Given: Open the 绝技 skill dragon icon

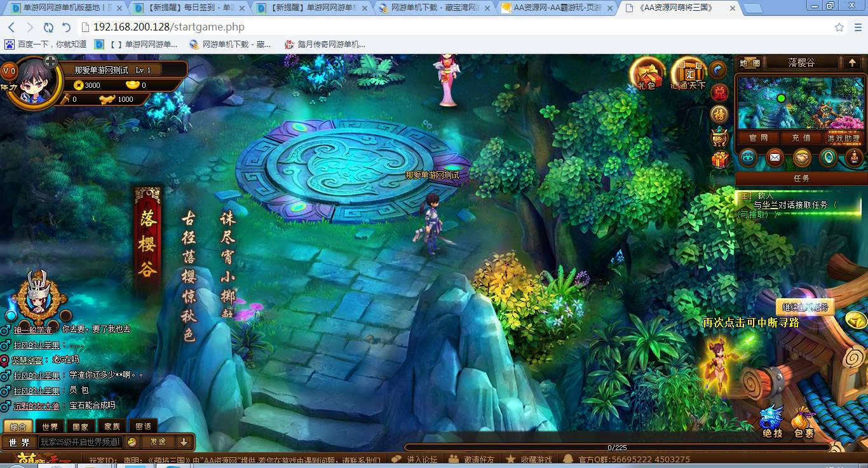Looking at the screenshot, I should point(772,421).
